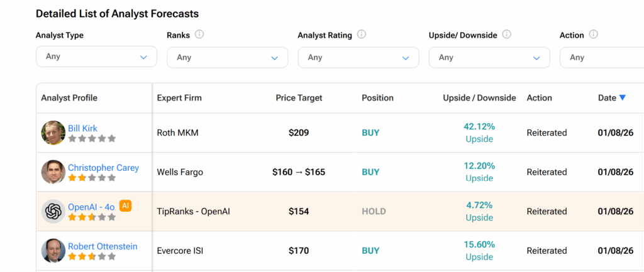
Task: Click the Upside/Downside info icon
Action: pos(507,35)
